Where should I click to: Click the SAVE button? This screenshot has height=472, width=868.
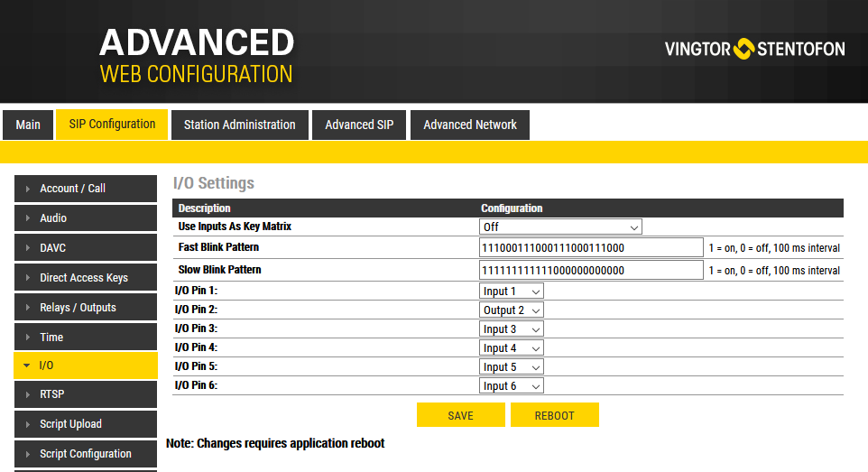[x=460, y=415]
